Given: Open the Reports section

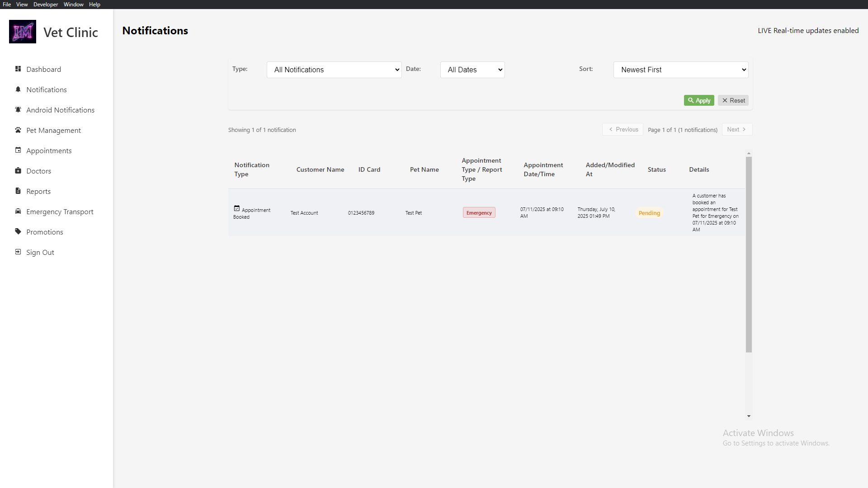Looking at the screenshot, I should pyautogui.click(x=38, y=191).
